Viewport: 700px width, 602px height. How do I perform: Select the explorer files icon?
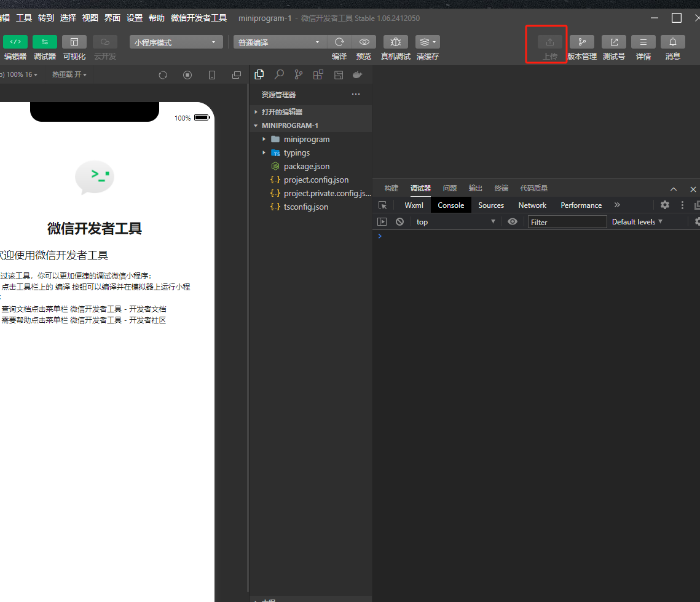(x=259, y=74)
